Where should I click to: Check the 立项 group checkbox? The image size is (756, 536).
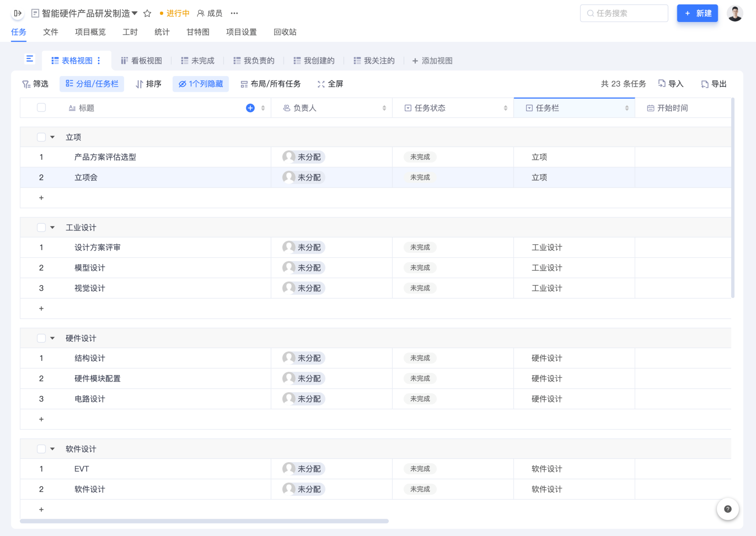(x=41, y=137)
